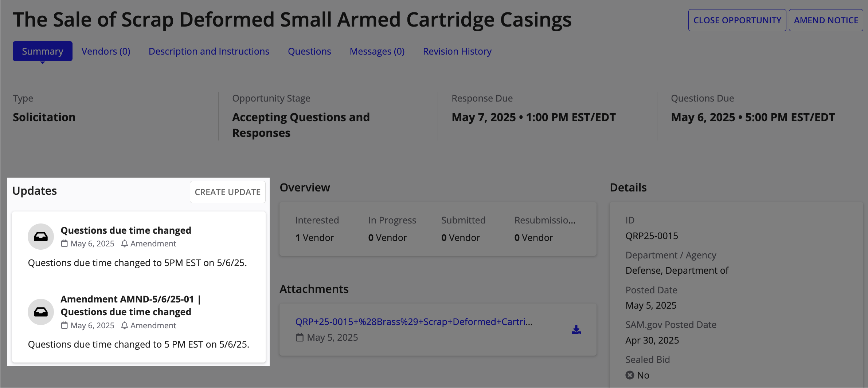Click the Resubmission 0 Vendor count
This screenshot has height=388, width=868.
534,238
